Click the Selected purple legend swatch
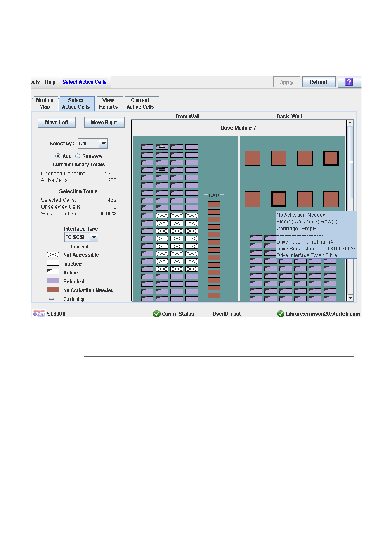This screenshot has width=392, height=536. pyautogui.click(x=53, y=281)
